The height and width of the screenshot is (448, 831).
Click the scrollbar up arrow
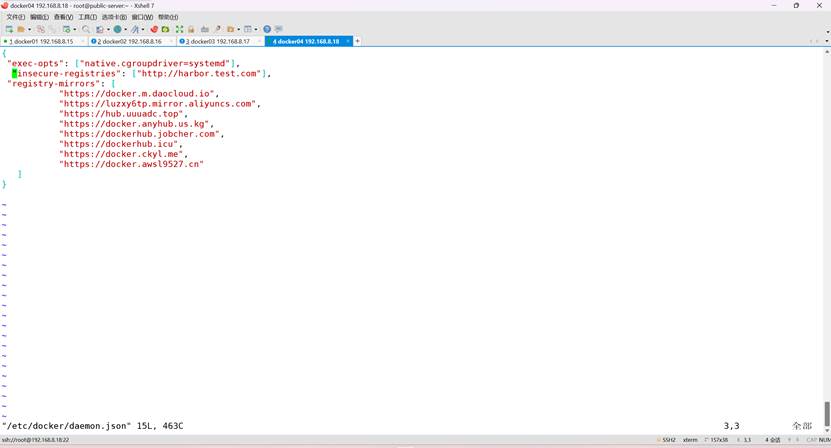point(827,52)
